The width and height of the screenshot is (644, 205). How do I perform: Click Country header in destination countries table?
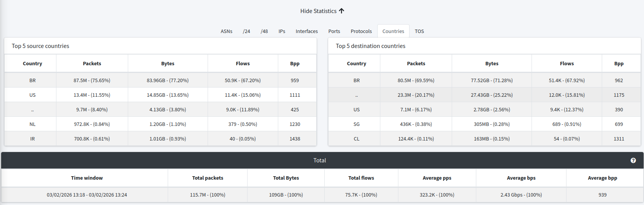coord(357,63)
